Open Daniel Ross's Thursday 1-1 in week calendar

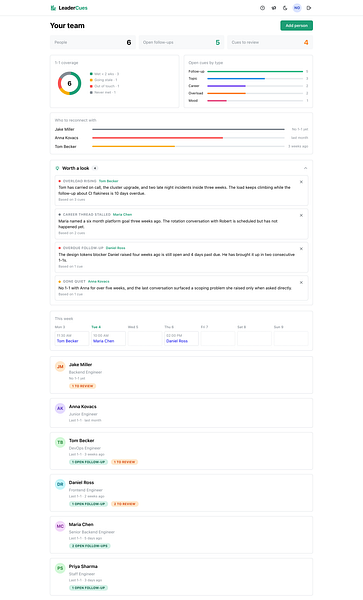tap(181, 338)
